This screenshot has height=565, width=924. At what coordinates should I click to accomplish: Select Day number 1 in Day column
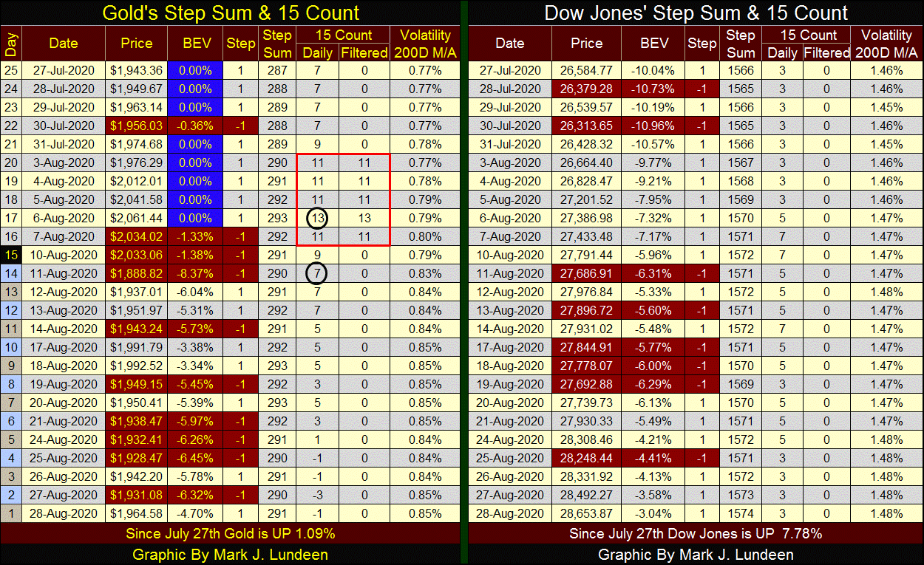[10, 514]
